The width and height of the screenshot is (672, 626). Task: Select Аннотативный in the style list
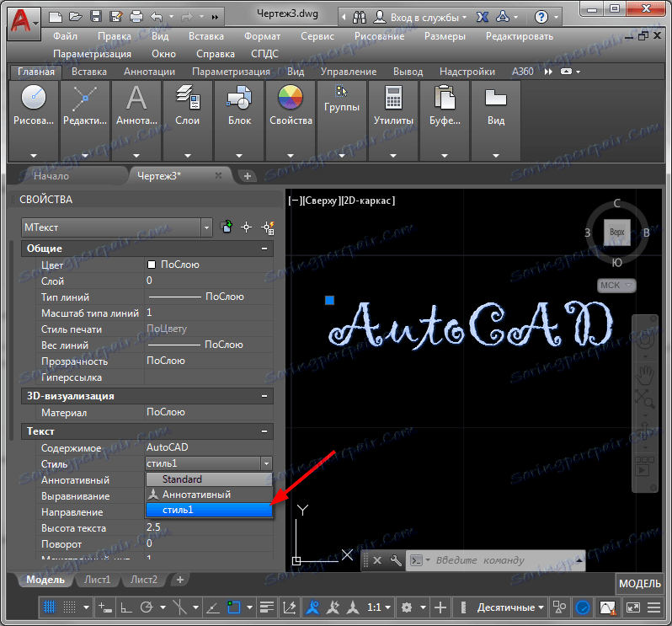(209, 495)
